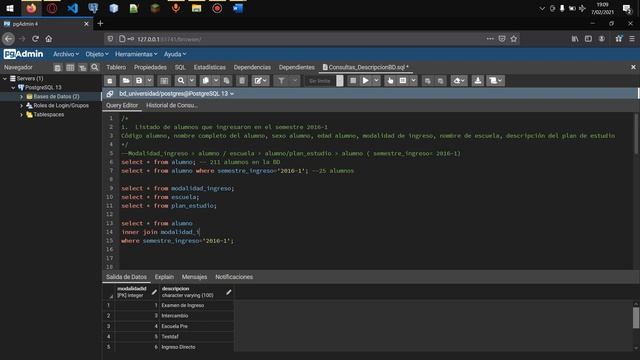Click the Copy icon in query toolbar
The image size is (640, 360).
tap(206, 81)
